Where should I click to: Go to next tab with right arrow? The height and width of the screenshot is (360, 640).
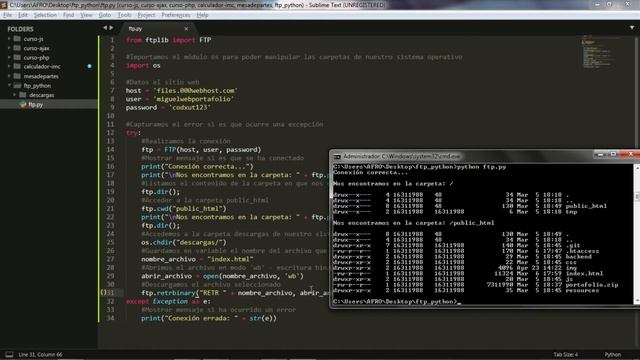coord(111,28)
